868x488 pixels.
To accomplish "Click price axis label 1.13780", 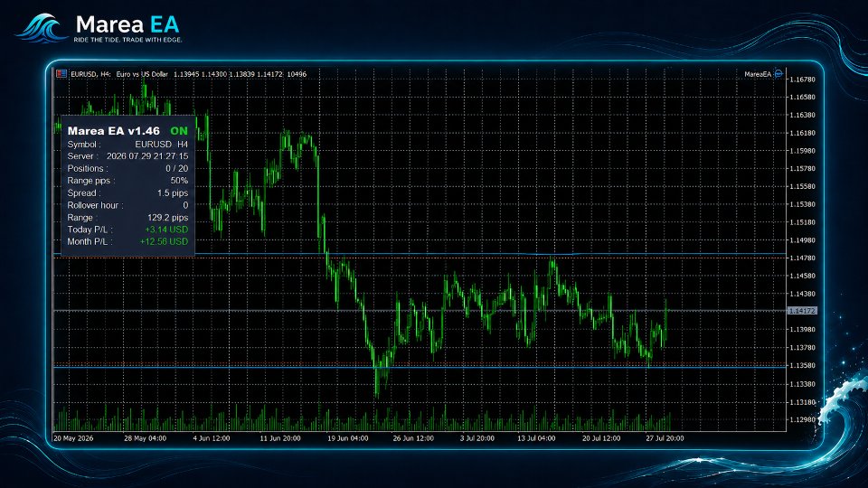I will pyautogui.click(x=803, y=348).
